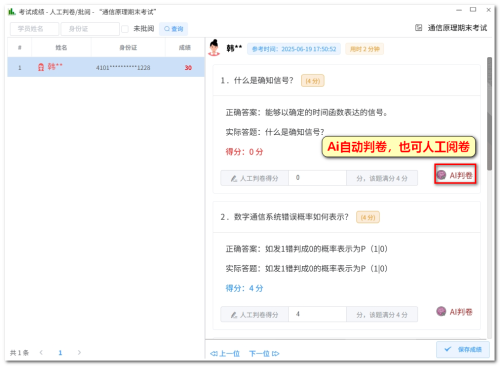
Task: Click the 姓名 column header
Action: [61, 48]
